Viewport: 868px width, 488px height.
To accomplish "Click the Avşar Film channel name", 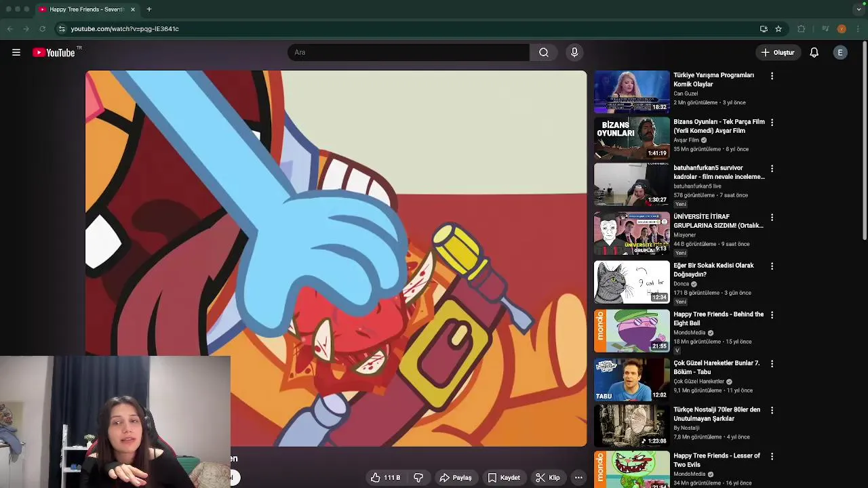I will coord(686,140).
